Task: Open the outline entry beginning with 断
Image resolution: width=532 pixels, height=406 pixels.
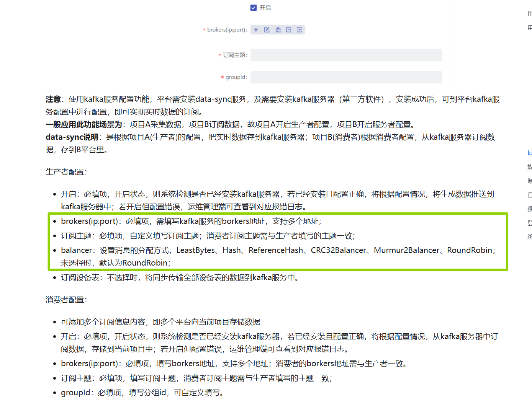Action: (529, 181)
